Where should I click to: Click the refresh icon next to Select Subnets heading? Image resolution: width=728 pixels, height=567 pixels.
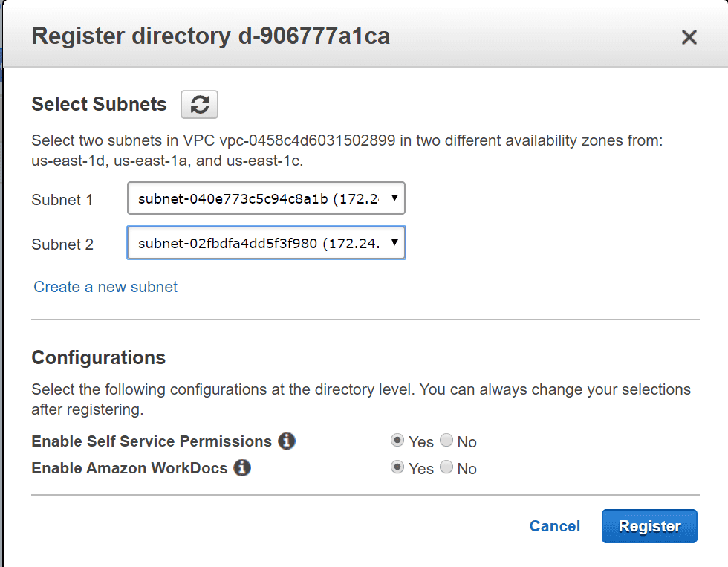click(198, 104)
